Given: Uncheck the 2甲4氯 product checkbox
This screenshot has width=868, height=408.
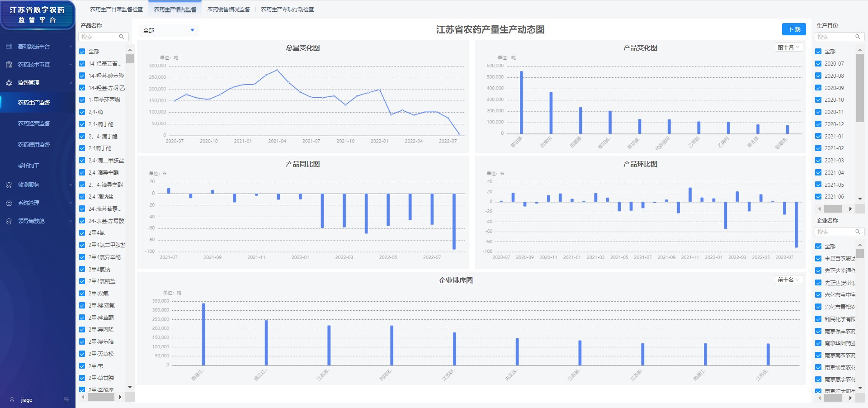Looking at the screenshot, I should pos(82,233).
